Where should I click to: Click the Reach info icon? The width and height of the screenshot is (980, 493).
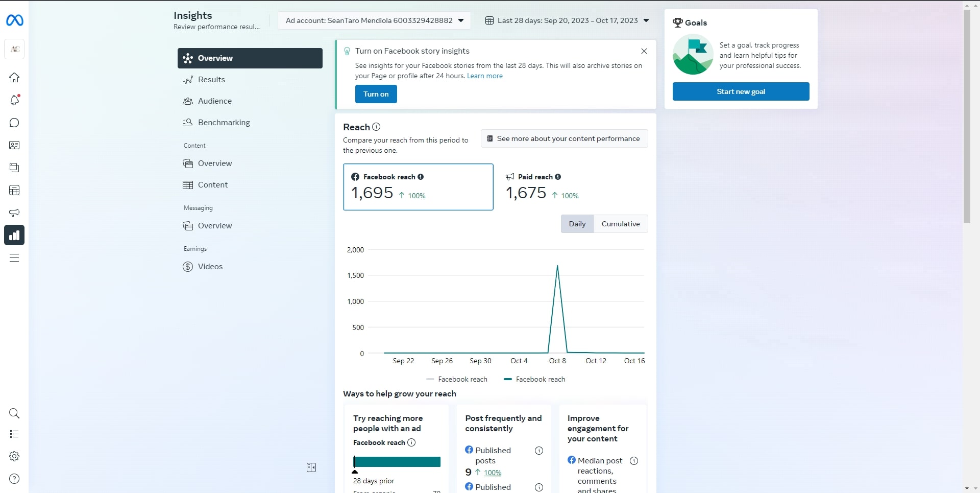pyautogui.click(x=376, y=127)
